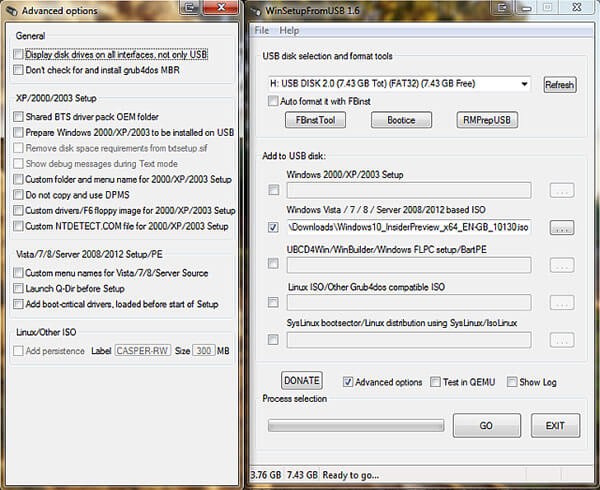
Task: Tick the UBCD4Win/WinBuilder/BartPE checkbox
Action: pyautogui.click(x=273, y=263)
